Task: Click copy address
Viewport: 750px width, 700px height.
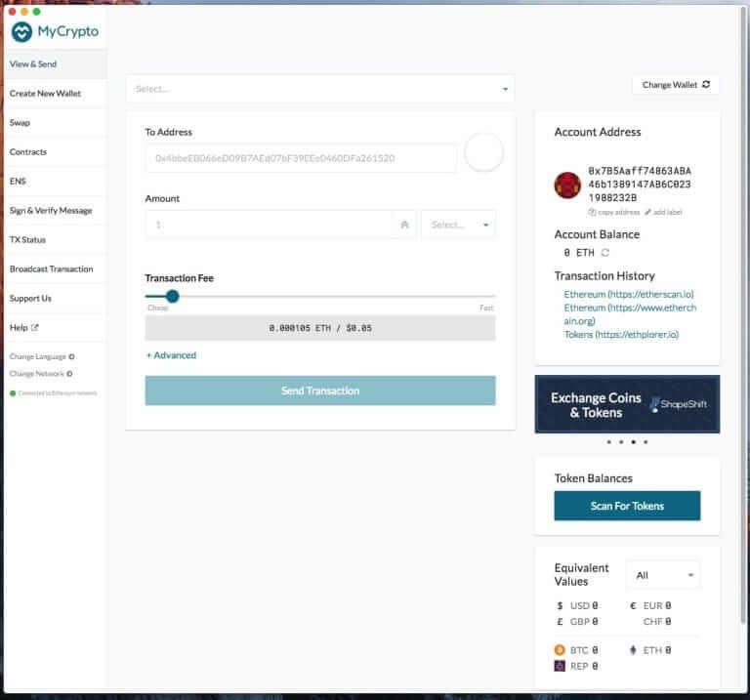Action: pos(614,212)
